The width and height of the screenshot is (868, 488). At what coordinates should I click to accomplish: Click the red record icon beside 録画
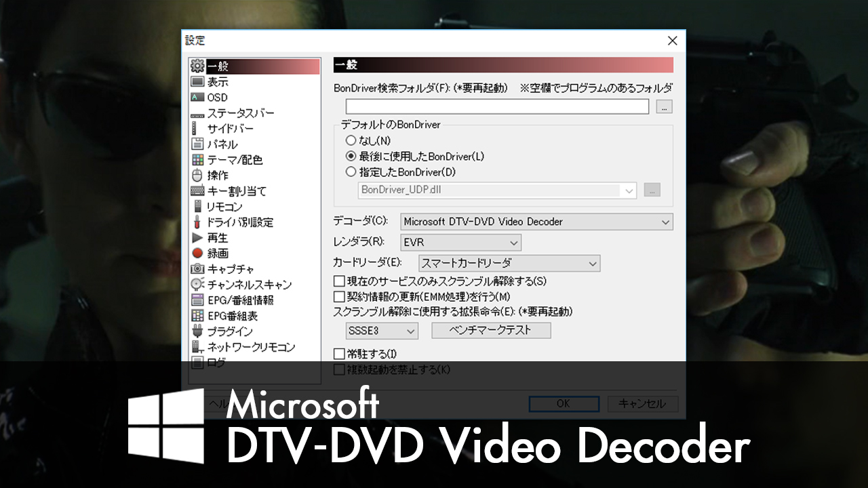point(197,253)
